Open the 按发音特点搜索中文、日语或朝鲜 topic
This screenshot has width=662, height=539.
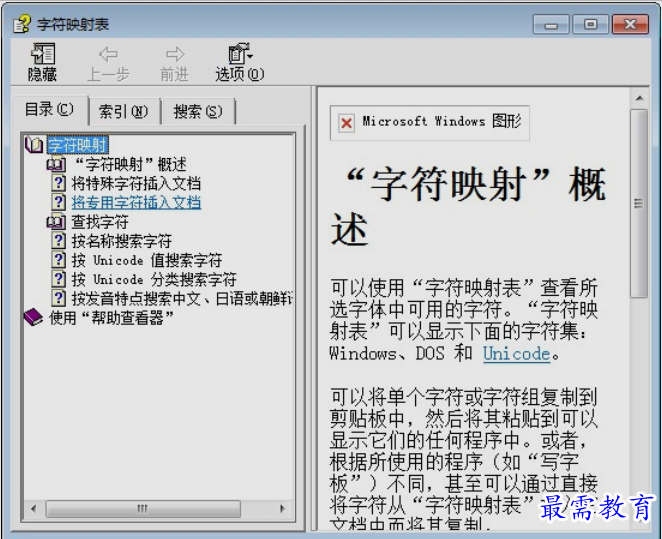182,298
